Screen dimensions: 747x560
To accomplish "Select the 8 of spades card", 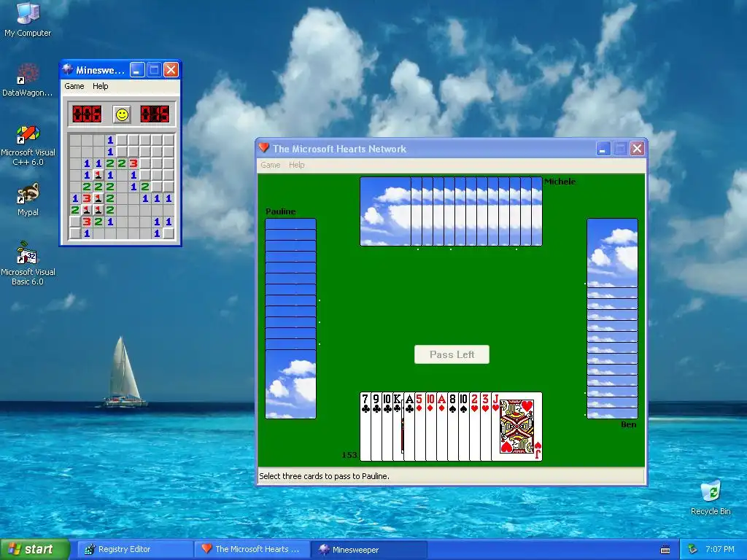I will point(453,426).
